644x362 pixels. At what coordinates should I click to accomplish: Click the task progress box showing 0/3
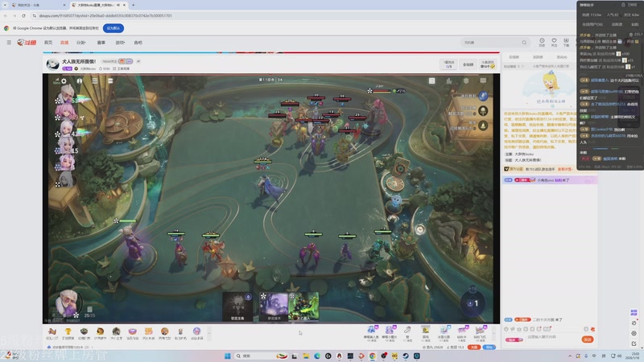[x=448, y=64]
